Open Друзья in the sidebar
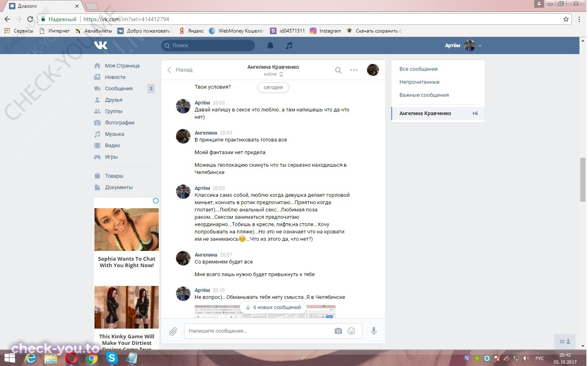The width and height of the screenshot is (588, 366). (114, 100)
